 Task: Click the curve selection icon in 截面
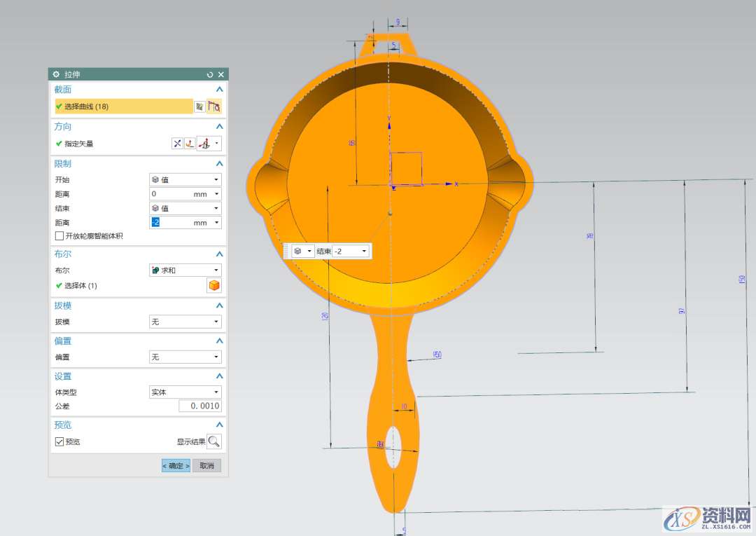pyautogui.click(x=214, y=106)
